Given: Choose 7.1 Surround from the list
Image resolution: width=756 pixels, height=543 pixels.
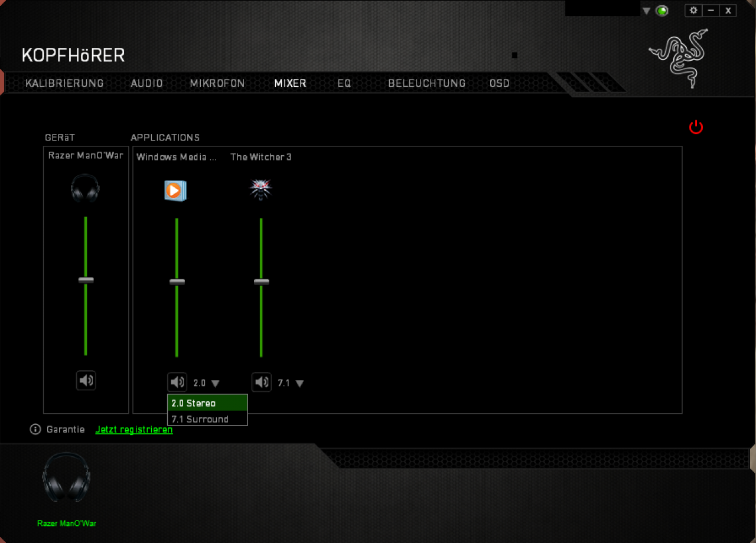Looking at the screenshot, I should (x=207, y=418).
